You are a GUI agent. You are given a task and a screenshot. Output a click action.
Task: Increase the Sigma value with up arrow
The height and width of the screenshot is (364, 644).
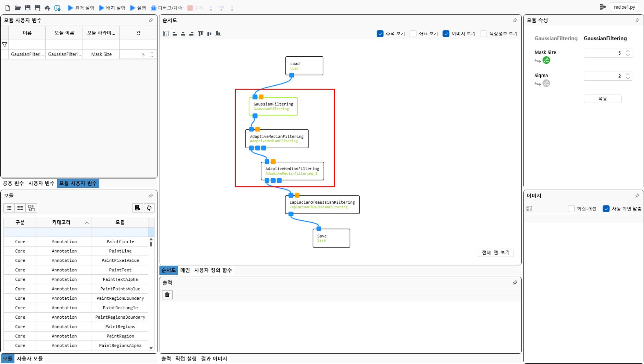(x=628, y=74)
